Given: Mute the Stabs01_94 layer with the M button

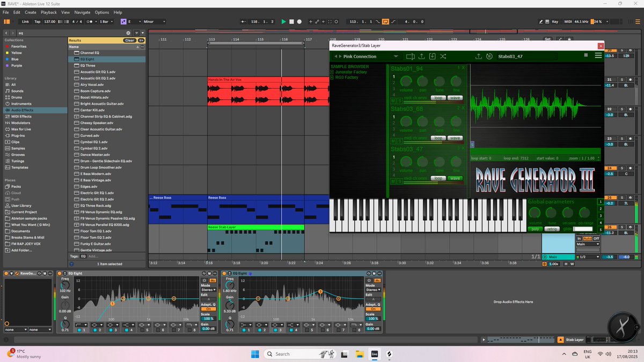Looking at the screenshot, I should (393, 100).
